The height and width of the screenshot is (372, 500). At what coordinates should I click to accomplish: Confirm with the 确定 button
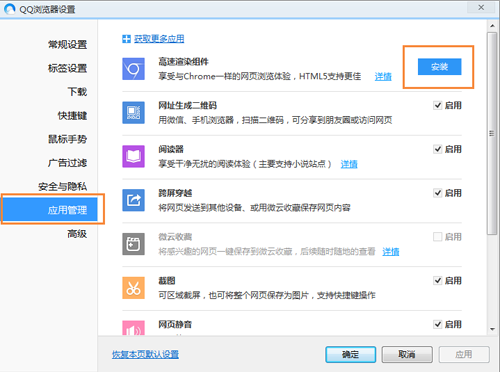point(351,354)
